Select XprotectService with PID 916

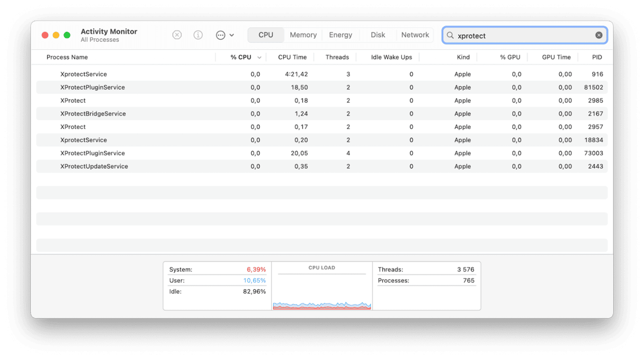pos(84,74)
